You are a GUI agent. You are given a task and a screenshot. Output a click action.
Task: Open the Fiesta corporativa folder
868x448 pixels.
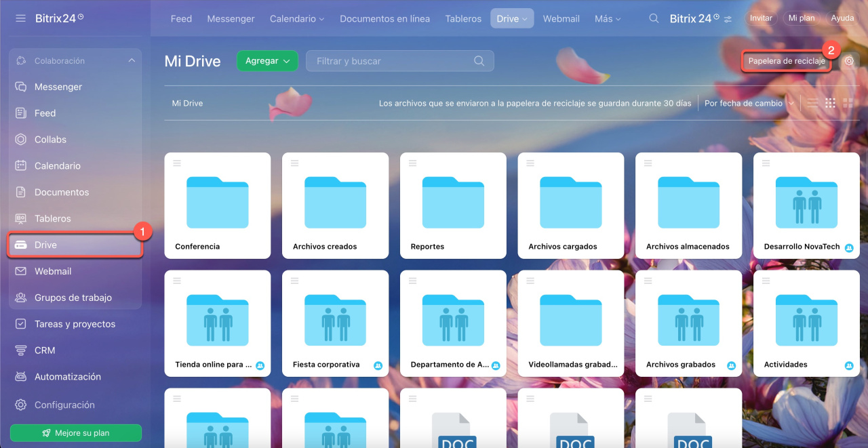coord(335,323)
